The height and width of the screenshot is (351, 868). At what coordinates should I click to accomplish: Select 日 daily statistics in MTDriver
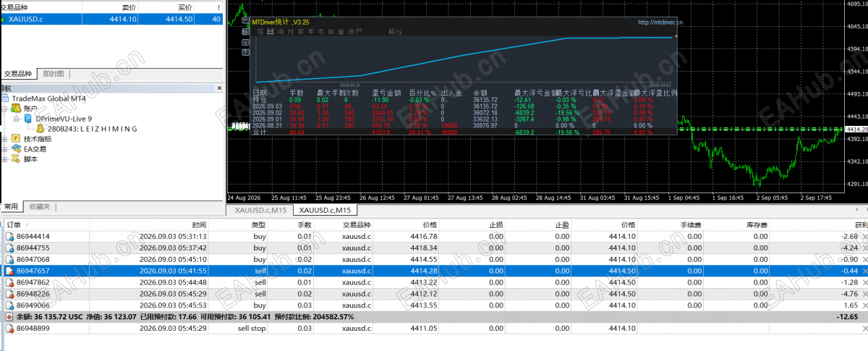(270, 32)
